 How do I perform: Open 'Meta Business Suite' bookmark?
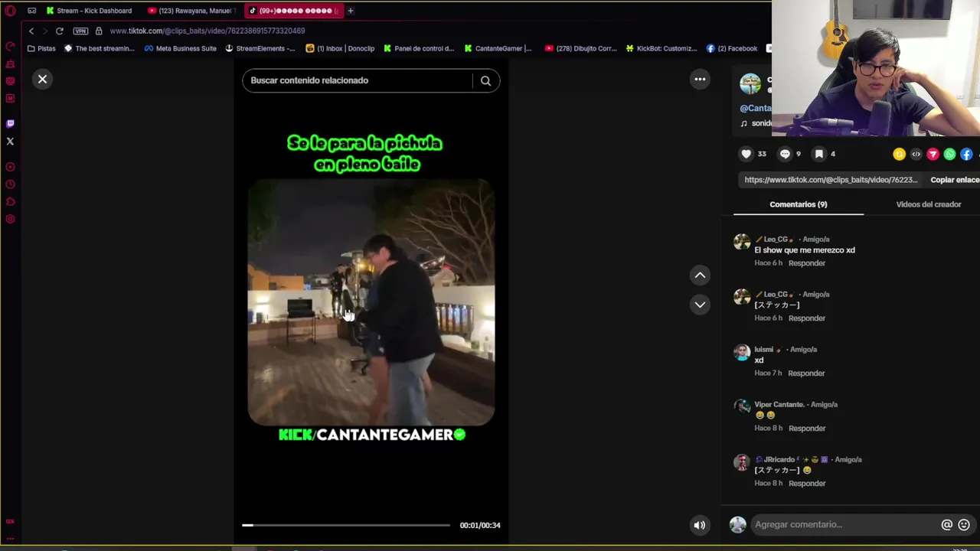pos(181,48)
